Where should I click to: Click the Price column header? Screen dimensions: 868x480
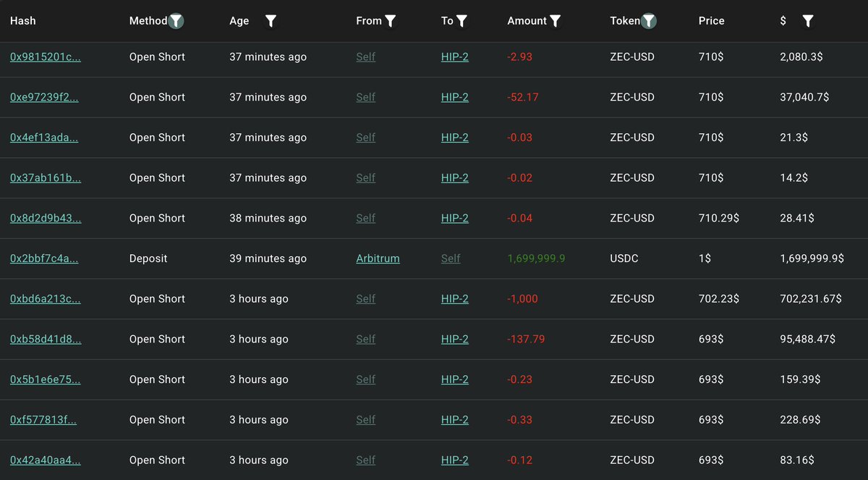pyautogui.click(x=711, y=21)
